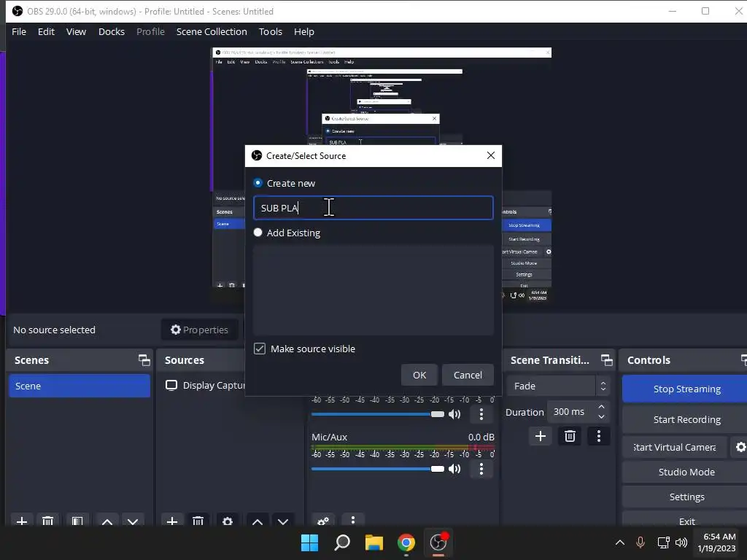Viewport: 747px width, 560px height.
Task: Show hidden system tray icons
Action: pos(620,542)
